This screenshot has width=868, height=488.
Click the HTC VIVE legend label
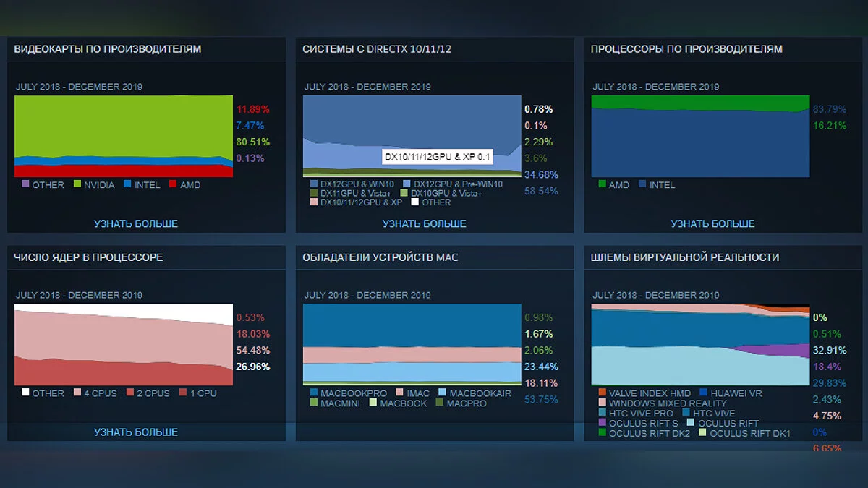pos(713,413)
